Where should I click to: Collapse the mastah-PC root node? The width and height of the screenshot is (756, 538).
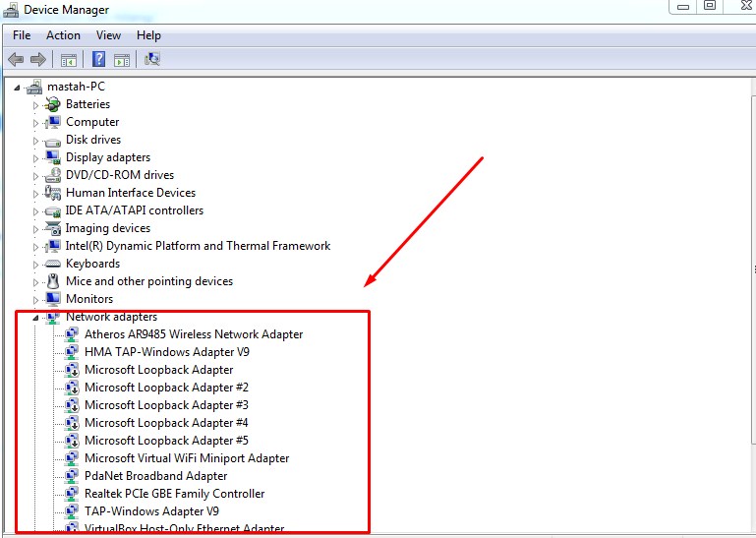pyautogui.click(x=17, y=88)
